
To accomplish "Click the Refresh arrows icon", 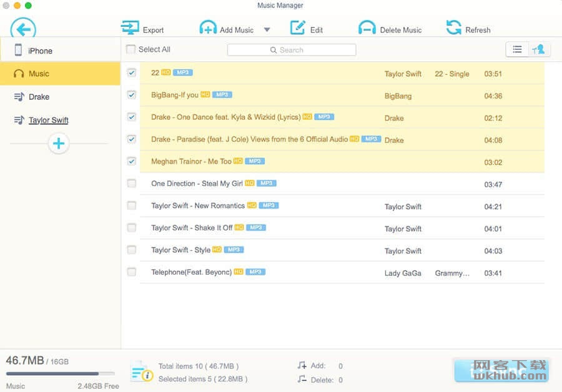I will pyautogui.click(x=454, y=27).
